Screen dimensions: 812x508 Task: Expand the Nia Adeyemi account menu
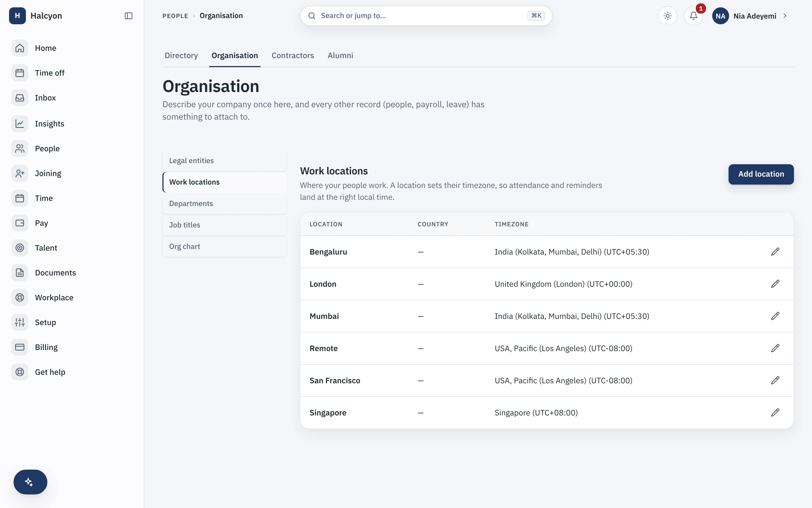pyautogui.click(x=750, y=16)
